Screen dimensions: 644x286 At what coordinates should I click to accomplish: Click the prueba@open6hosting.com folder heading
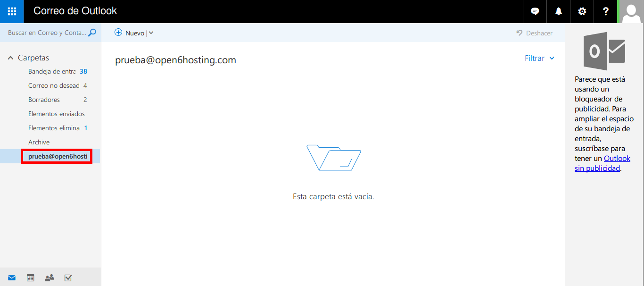pos(175,60)
